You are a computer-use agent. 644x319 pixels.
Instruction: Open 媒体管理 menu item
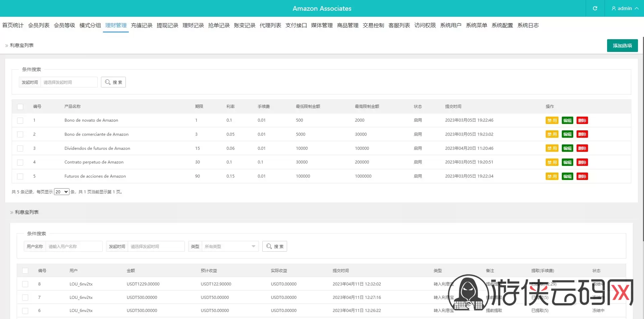[322, 25]
